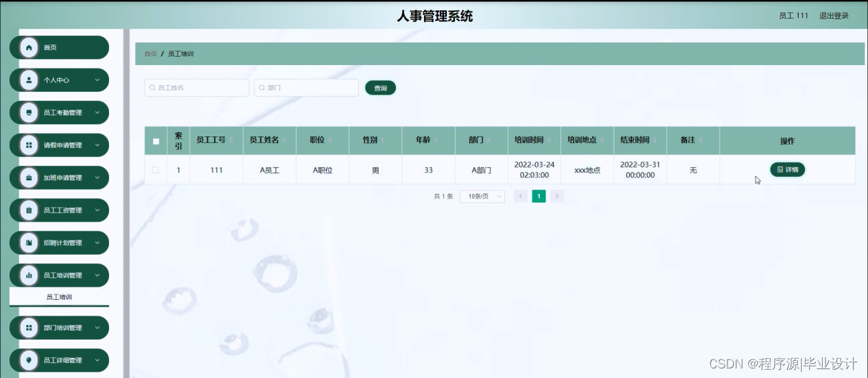Open the 首页 sidebar menu item
The image size is (868, 378).
(x=59, y=47)
